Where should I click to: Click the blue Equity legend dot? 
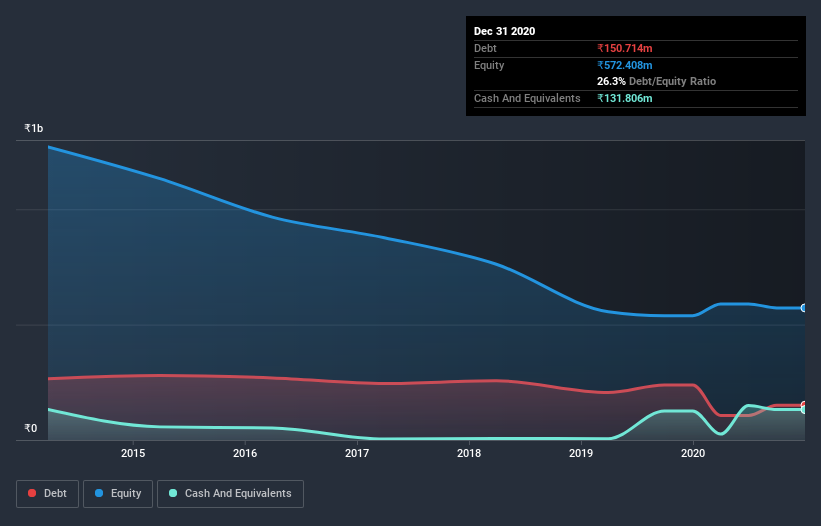pos(99,493)
